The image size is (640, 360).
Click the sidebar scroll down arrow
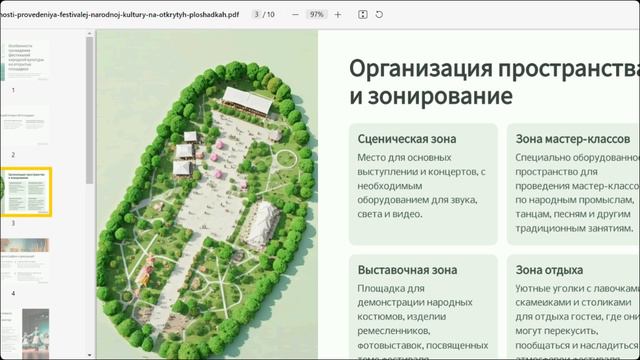[x=90, y=356]
